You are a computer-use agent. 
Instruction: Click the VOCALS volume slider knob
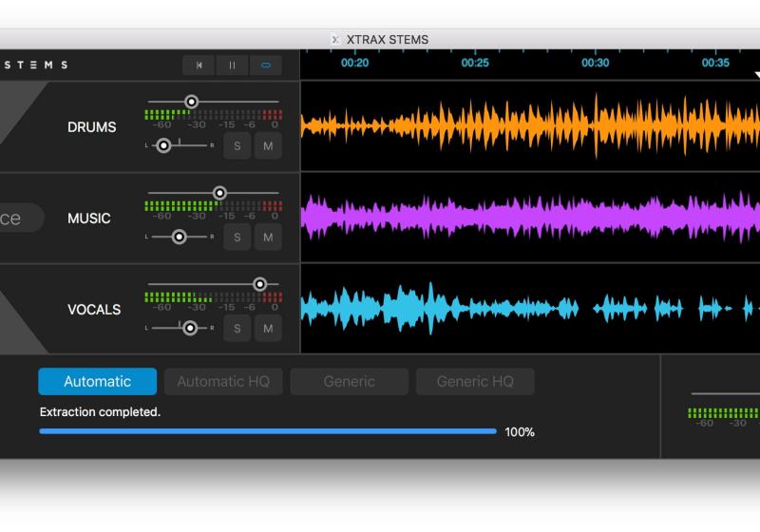coord(259,284)
